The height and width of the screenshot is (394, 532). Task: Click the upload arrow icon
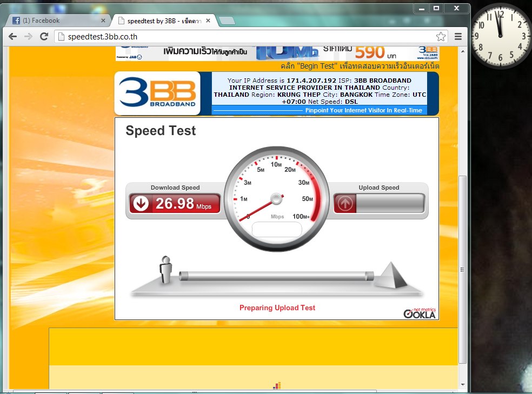coord(345,203)
